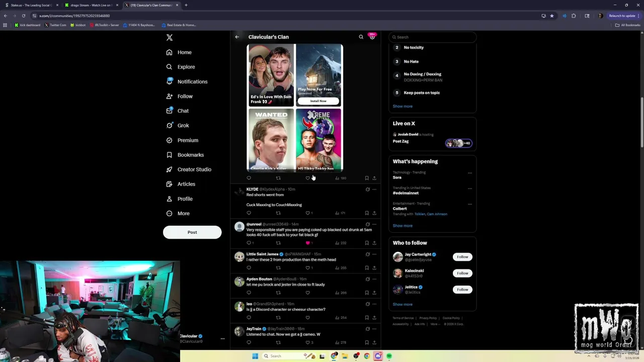Like Little Saint James post

(x=308, y=268)
